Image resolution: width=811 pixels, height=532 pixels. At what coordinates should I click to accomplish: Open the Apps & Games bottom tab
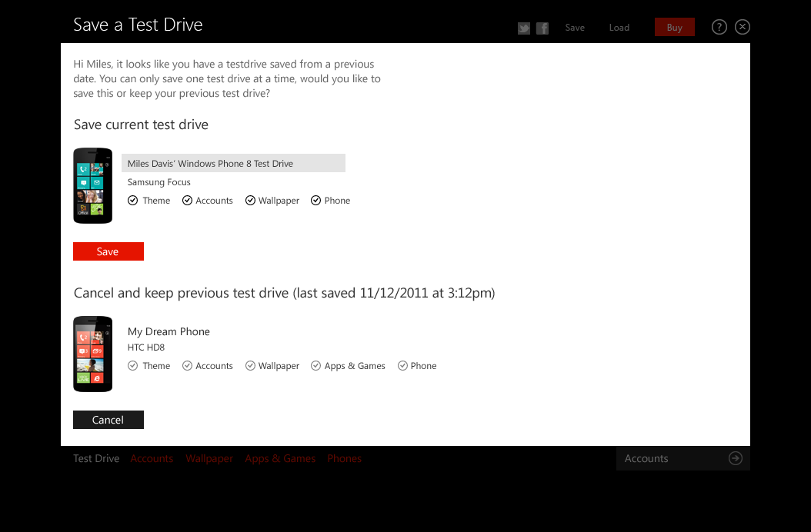coord(280,459)
